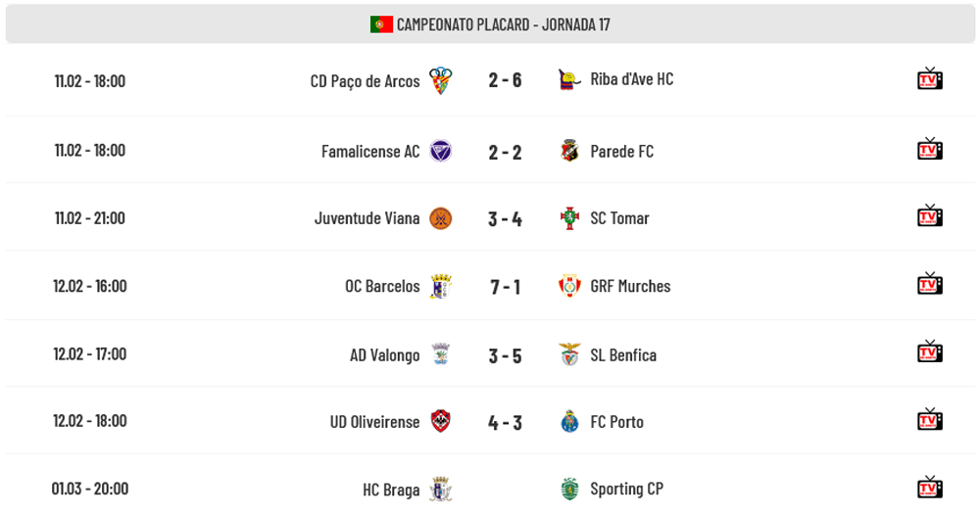980x515 pixels.
Task: Open GRF Murches team page
Action: [x=630, y=287]
